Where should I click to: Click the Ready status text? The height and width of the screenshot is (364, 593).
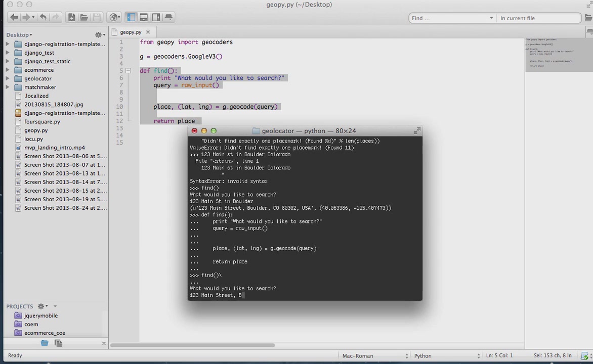(x=15, y=355)
